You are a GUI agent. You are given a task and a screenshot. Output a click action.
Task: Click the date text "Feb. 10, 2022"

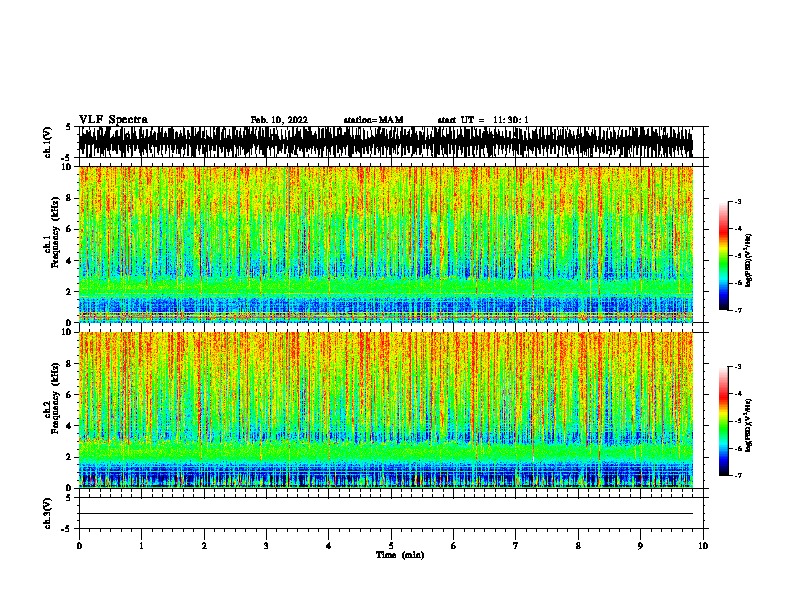click(x=279, y=120)
